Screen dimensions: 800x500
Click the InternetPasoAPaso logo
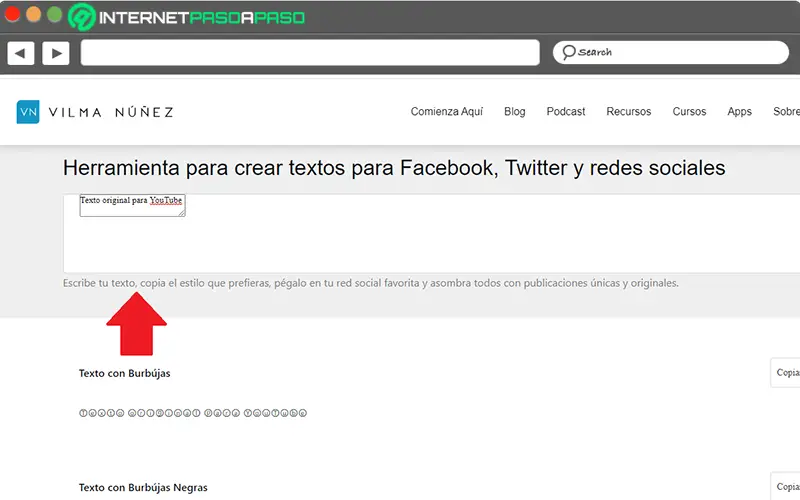[187, 17]
